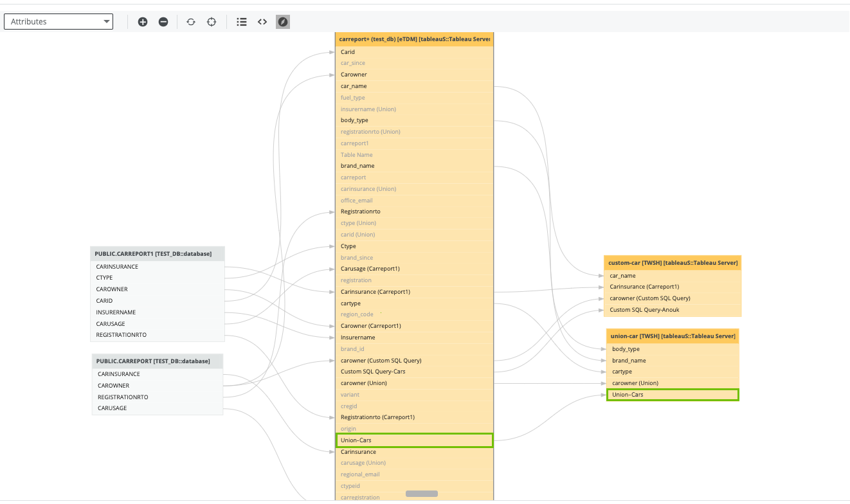Viewport: 850px width, 504px height.
Task: Select the union-car [TWSH] header
Action: (673, 336)
